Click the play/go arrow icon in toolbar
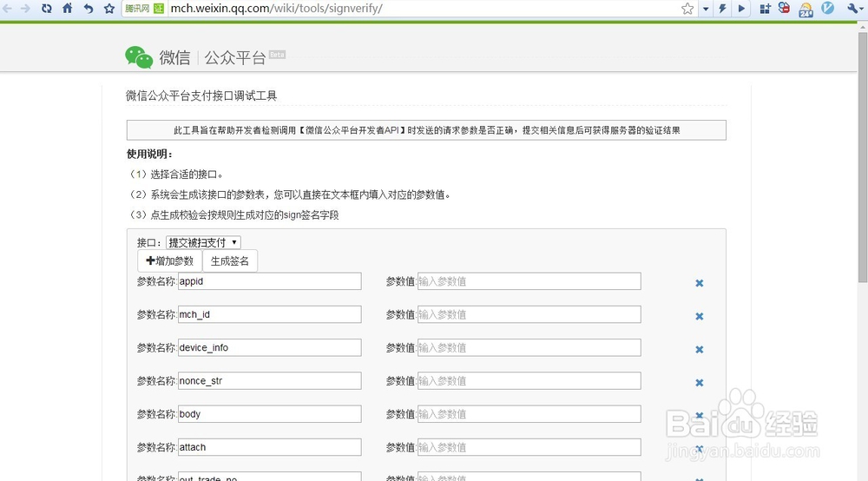 (x=741, y=9)
